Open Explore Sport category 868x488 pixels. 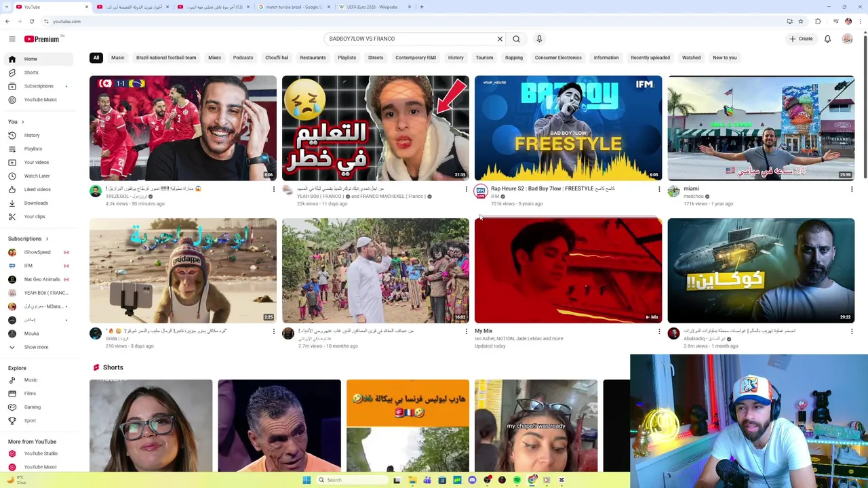click(x=37, y=421)
